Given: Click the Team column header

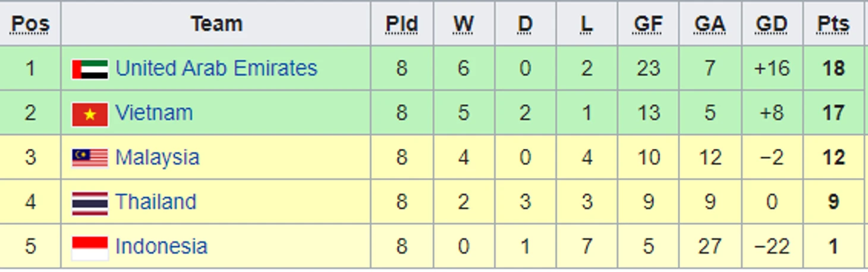Looking at the screenshot, I should (x=216, y=24).
